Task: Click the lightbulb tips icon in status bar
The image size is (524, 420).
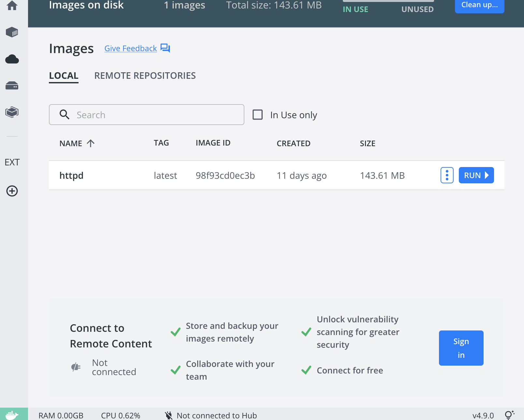Action: coord(509,415)
